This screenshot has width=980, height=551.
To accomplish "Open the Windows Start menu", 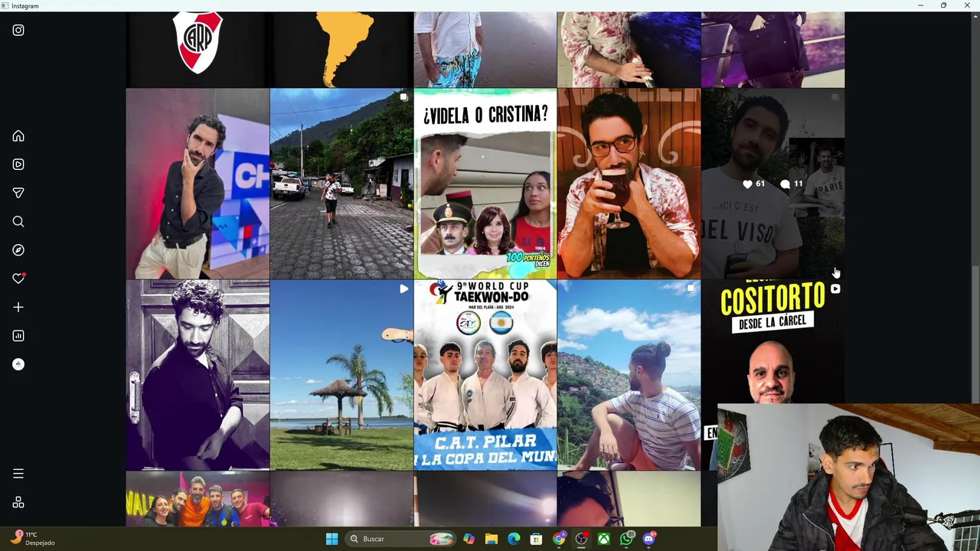I will (x=332, y=539).
